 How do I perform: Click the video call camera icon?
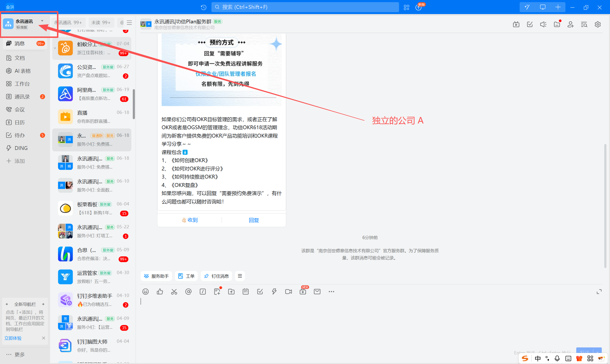[288, 291]
